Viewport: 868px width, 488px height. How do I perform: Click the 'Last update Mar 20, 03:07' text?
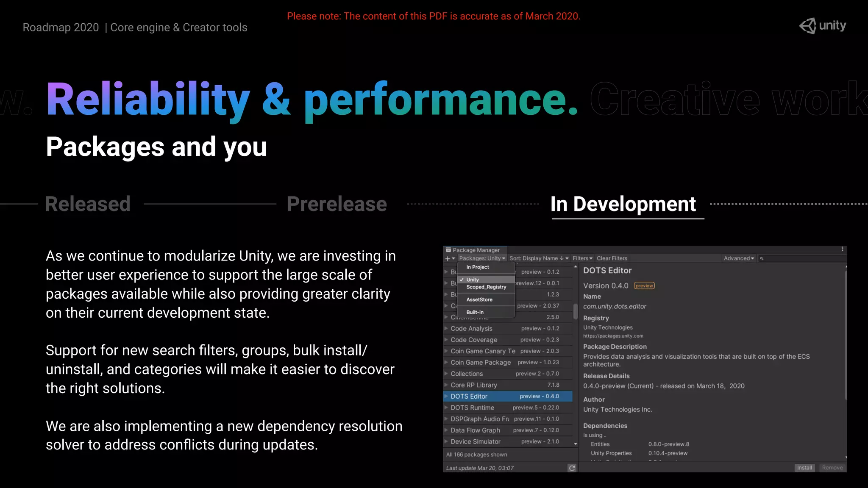(x=480, y=468)
